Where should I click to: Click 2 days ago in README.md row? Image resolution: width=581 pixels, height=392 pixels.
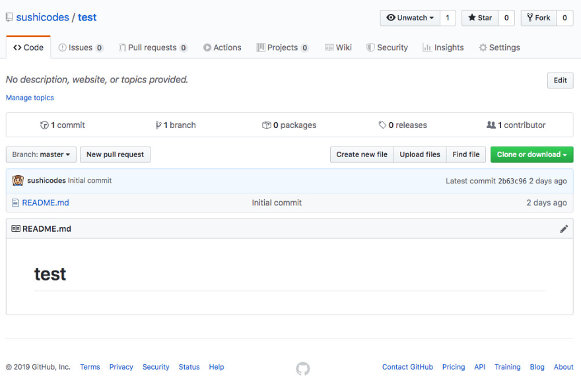point(547,203)
